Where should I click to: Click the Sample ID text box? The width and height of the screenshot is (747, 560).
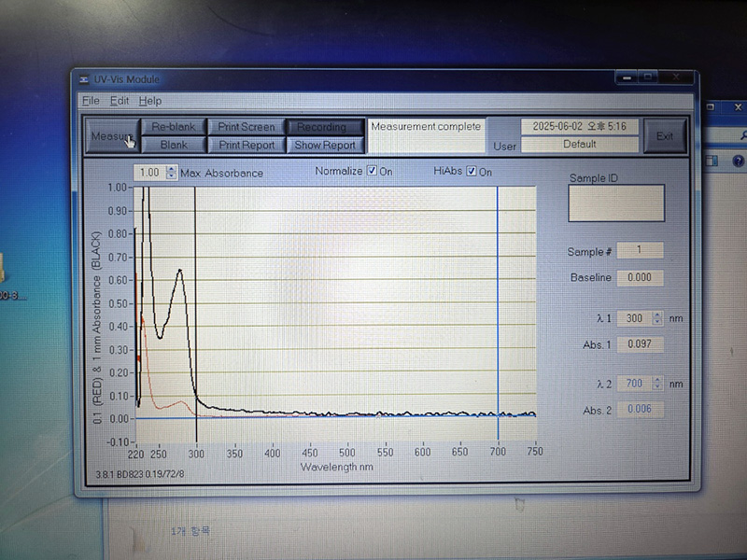pos(616,203)
